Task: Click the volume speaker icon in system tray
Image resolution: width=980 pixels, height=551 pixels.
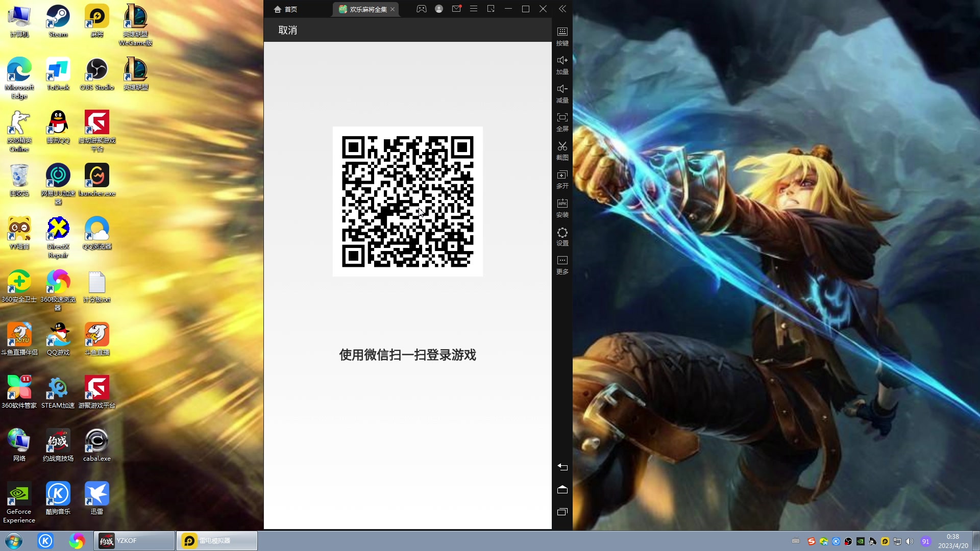Action: (x=910, y=541)
